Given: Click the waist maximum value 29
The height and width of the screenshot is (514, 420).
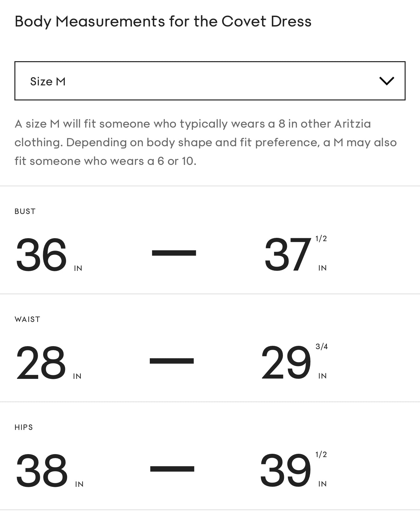Looking at the screenshot, I should click(x=286, y=363).
